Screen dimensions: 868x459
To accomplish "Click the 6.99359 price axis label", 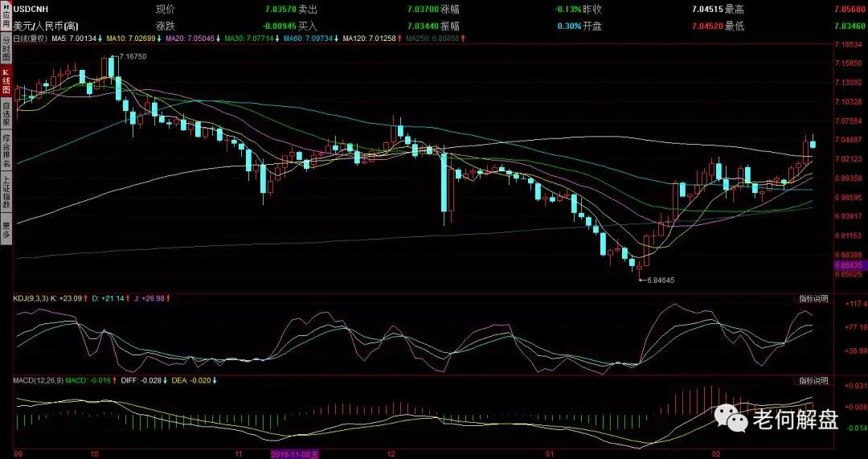I will tap(850, 178).
